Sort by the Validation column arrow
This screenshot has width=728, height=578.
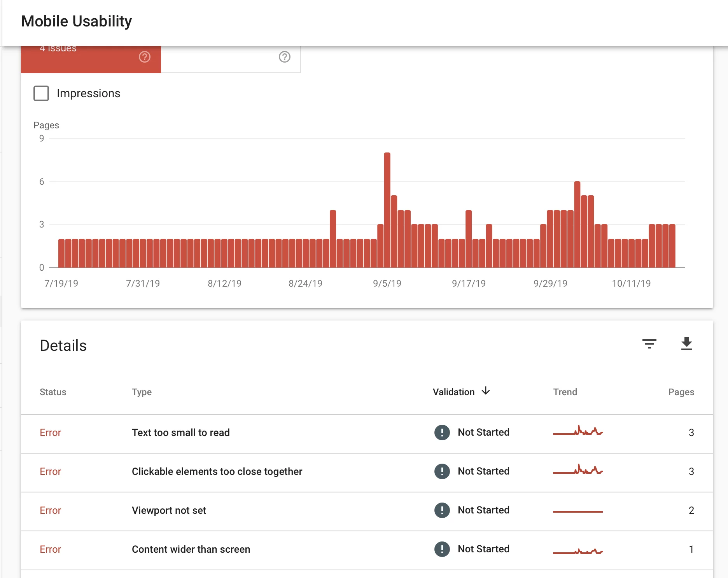486,391
